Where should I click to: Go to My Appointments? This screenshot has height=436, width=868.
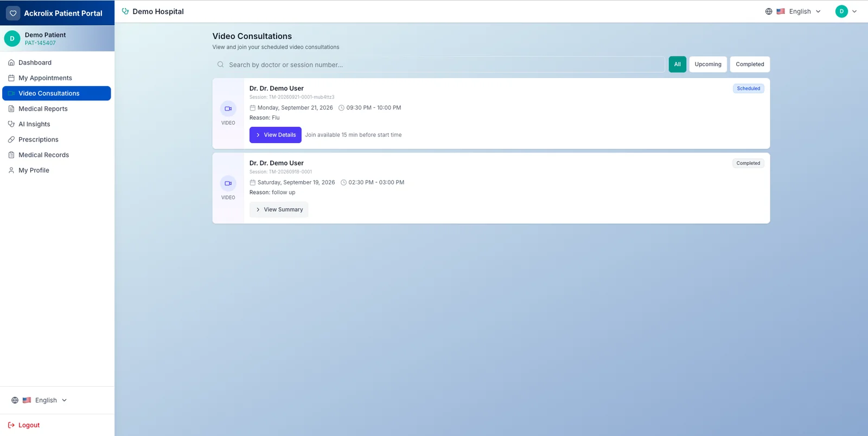[56, 78]
